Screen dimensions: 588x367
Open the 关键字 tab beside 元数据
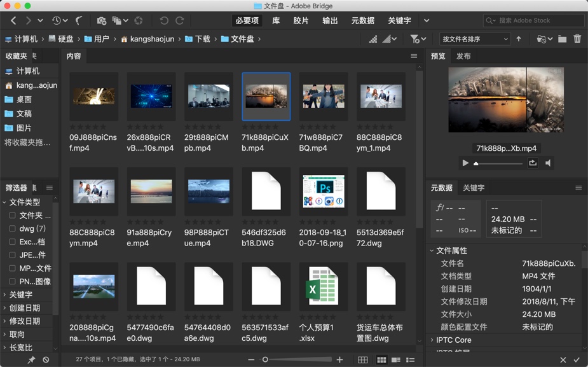(x=474, y=188)
